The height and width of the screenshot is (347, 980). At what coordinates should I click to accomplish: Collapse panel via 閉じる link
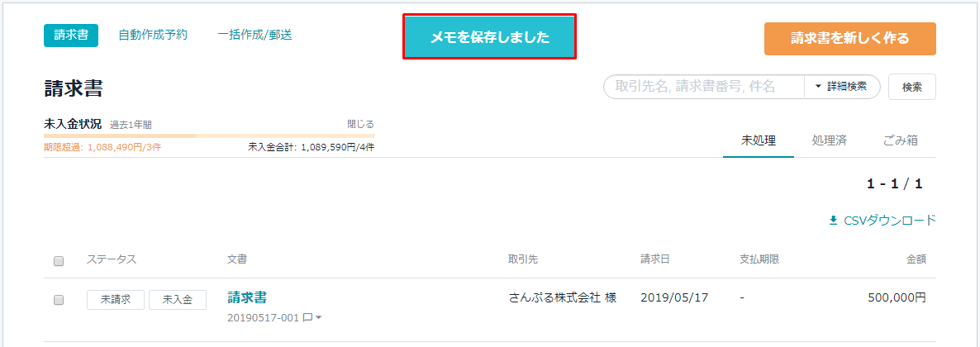pyautogui.click(x=360, y=124)
